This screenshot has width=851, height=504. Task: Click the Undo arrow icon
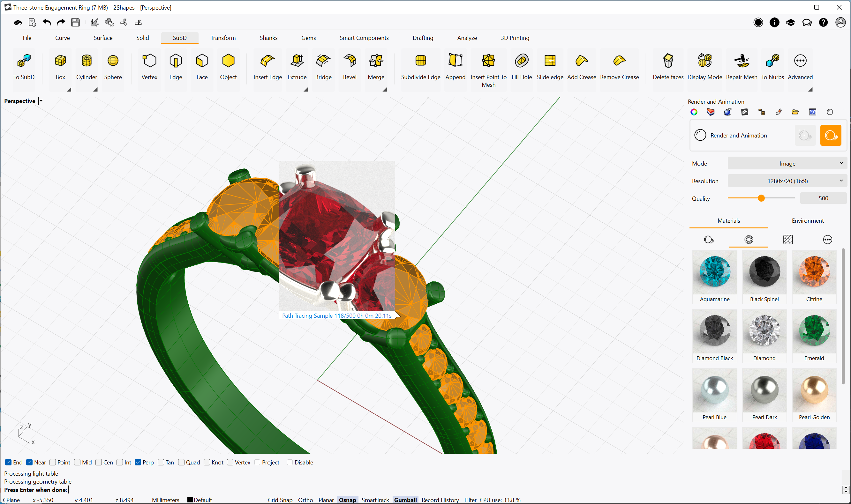click(x=47, y=22)
